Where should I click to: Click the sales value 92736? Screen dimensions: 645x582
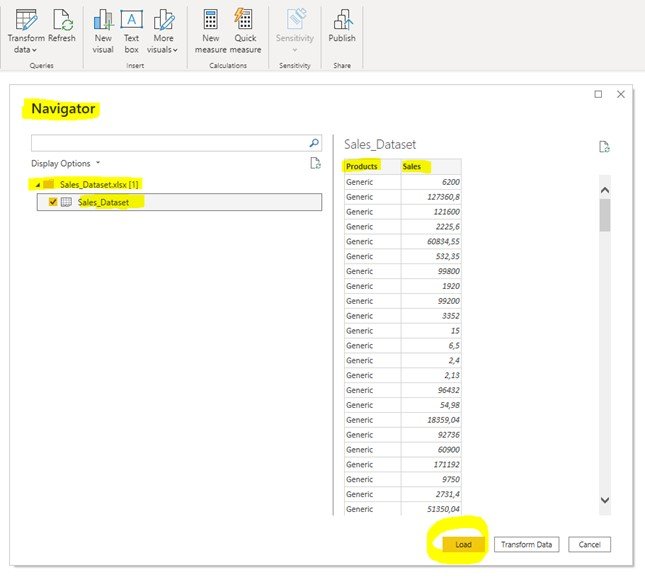449,434
